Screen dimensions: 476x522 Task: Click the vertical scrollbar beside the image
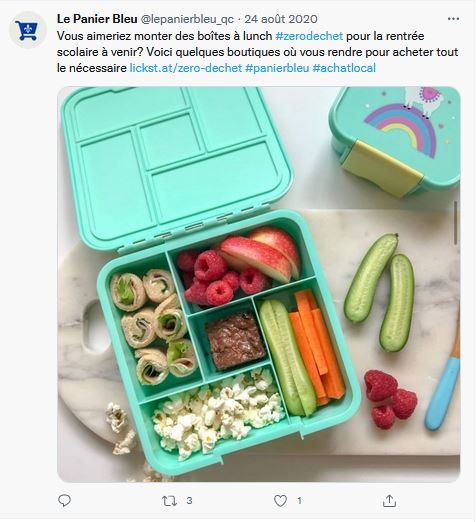pos(456,223)
